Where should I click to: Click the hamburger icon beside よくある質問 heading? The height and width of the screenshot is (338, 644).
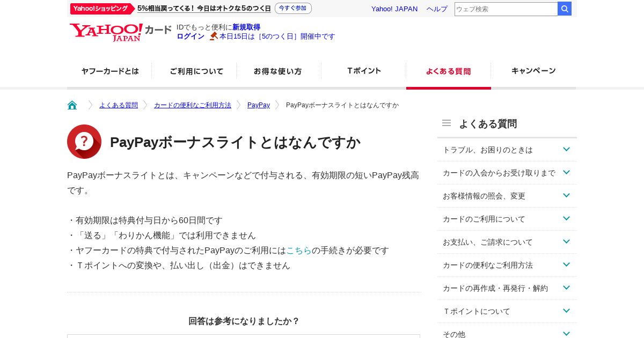click(x=447, y=123)
